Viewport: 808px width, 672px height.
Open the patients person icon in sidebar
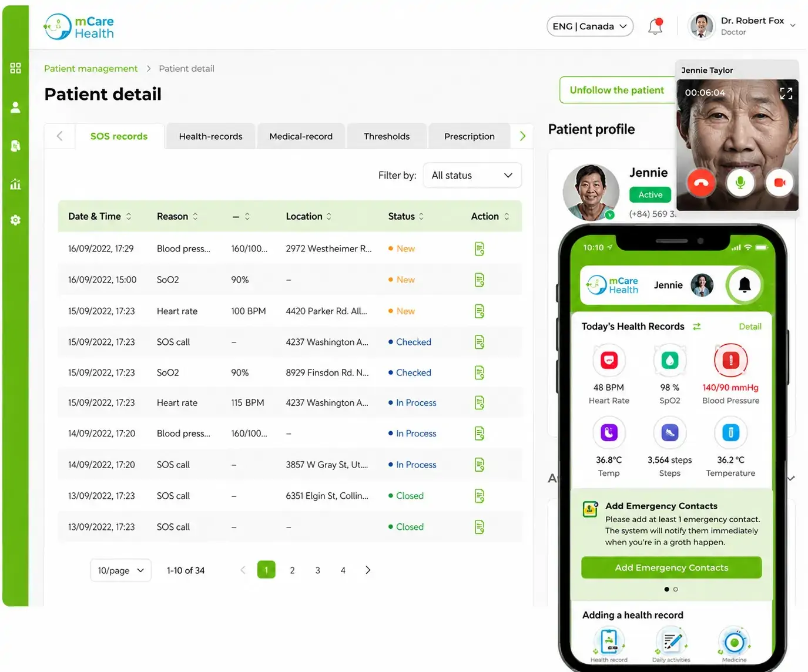coord(15,107)
